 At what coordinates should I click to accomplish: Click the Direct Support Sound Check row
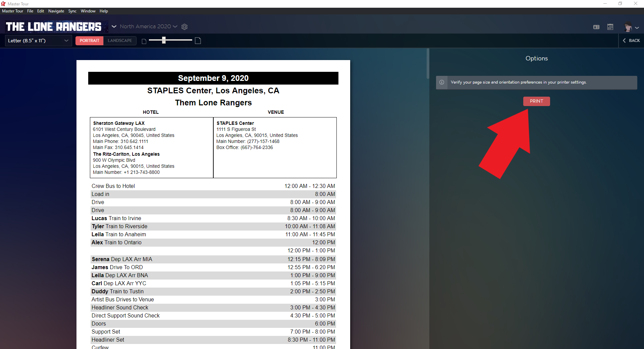pyautogui.click(x=213, y=315)
